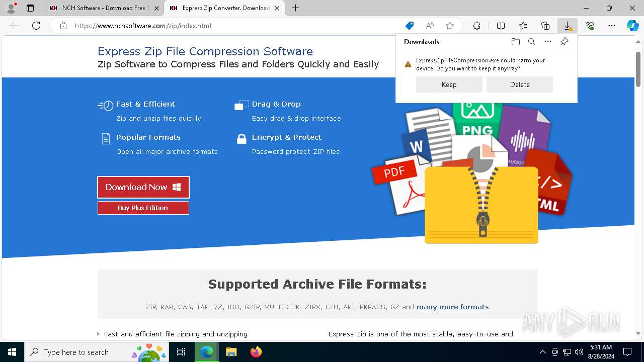This screenshot has width=644, height=362.
Task: Switch to NCH Software Download Free tab
Action: [x=104, y=8]
